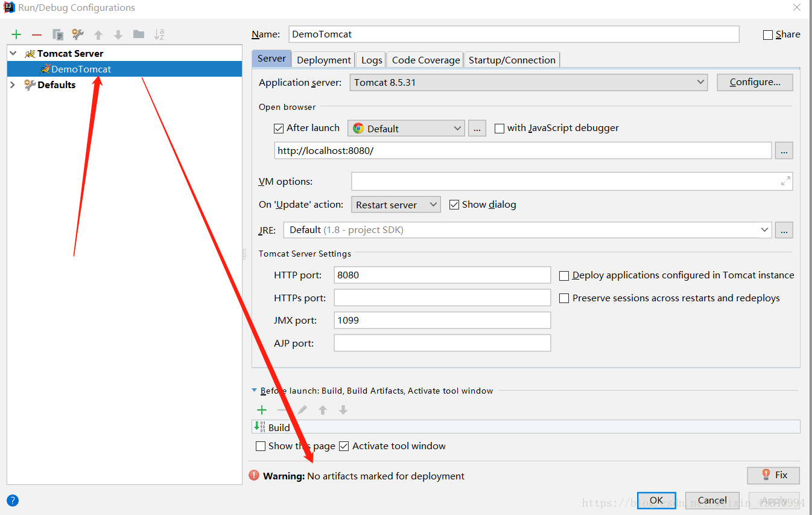Switch to the Logs tab
This screenshot has height=515, width=812.
coord(372,60)
